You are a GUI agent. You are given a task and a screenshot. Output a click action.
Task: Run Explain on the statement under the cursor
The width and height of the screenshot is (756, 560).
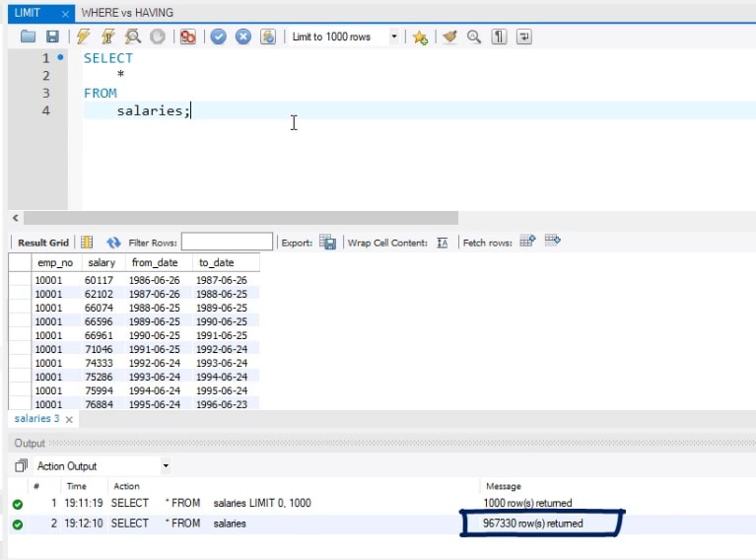133,36
